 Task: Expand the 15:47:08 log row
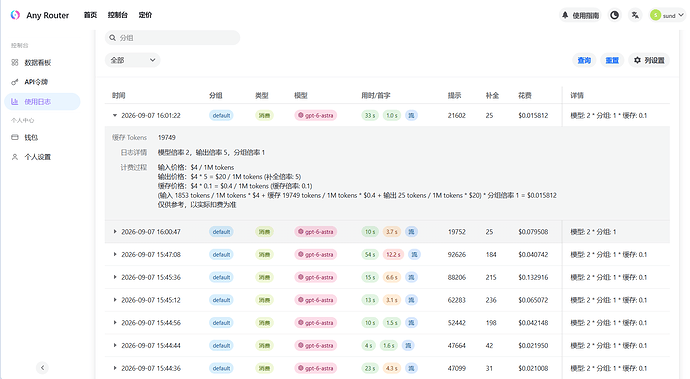(x=115, y=254)
